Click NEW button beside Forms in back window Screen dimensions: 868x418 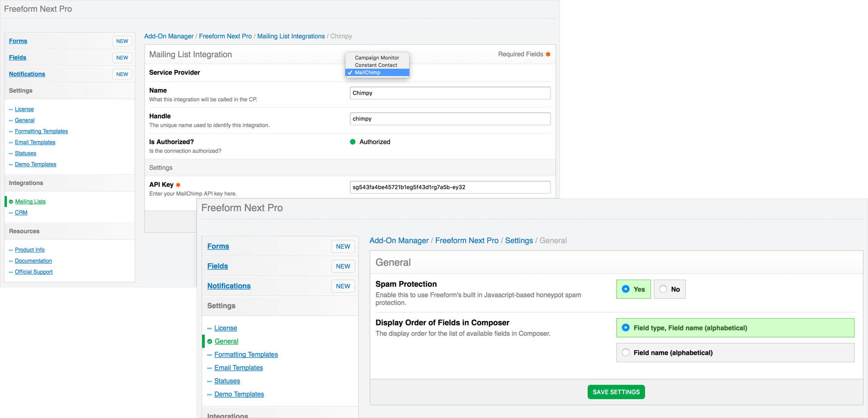tap(122, 41)
